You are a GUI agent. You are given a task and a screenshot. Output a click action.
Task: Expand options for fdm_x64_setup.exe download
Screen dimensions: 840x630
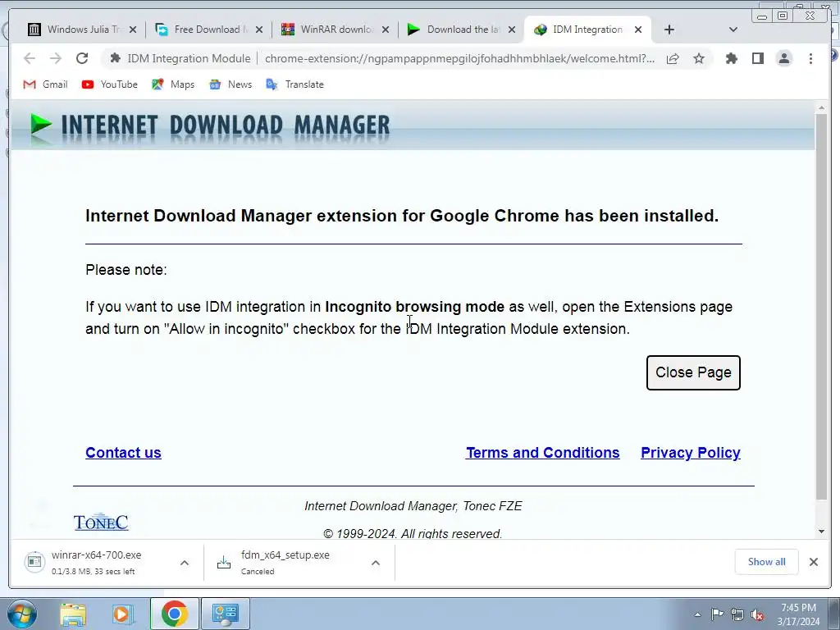[x=376, y=563]
